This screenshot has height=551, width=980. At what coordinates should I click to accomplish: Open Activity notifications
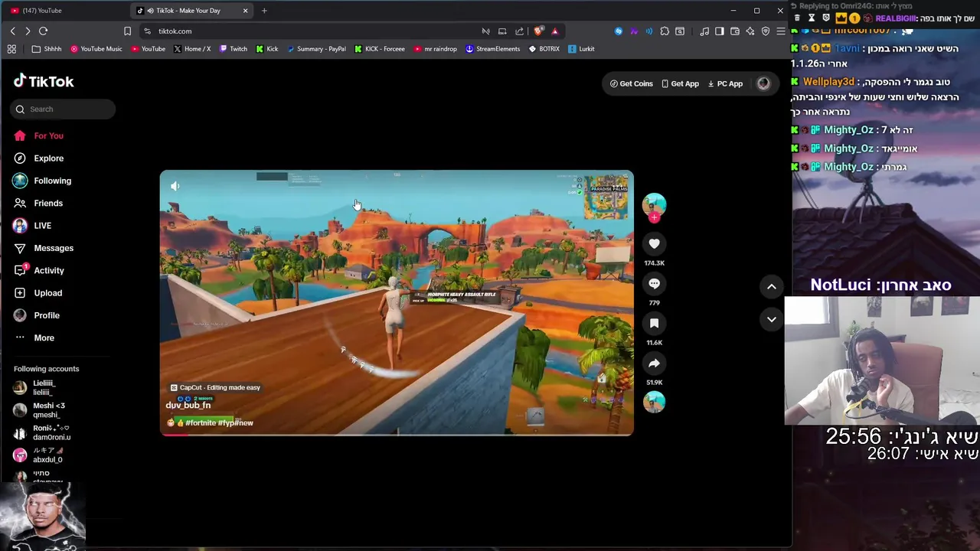point(49,270)
